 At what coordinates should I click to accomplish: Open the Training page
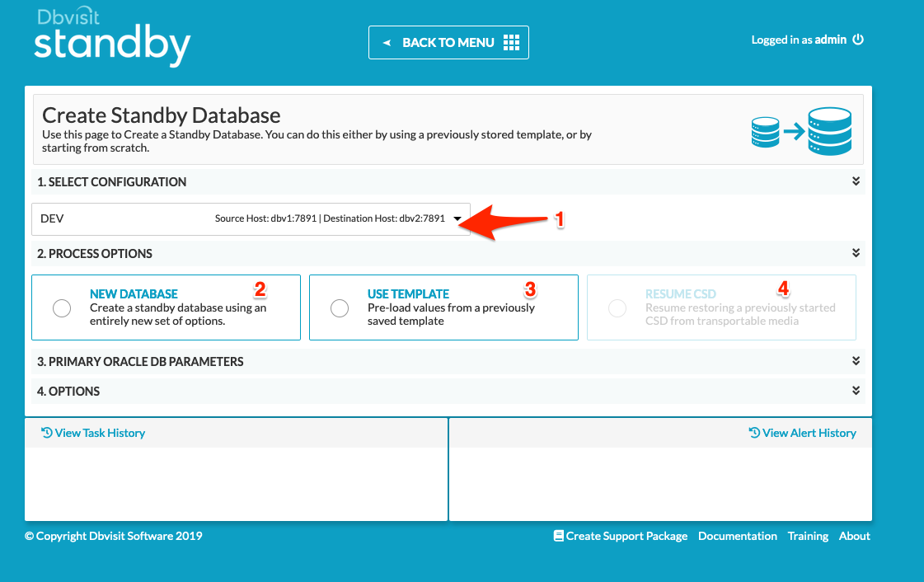pos(808,536)
